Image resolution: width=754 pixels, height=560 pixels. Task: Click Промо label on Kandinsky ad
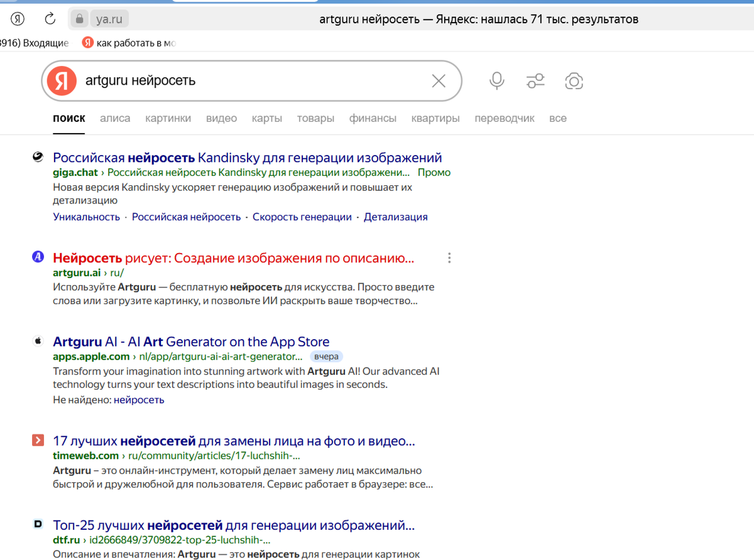[434, 173]
